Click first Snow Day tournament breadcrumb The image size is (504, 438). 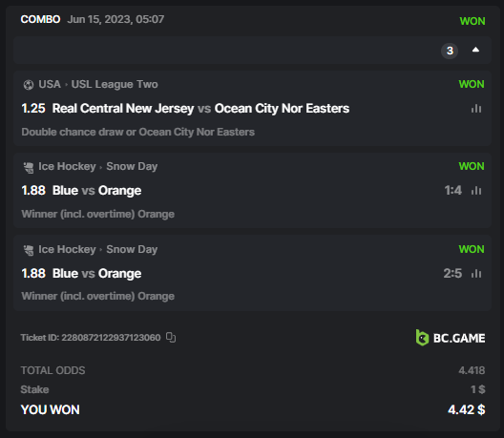[132, 166]
